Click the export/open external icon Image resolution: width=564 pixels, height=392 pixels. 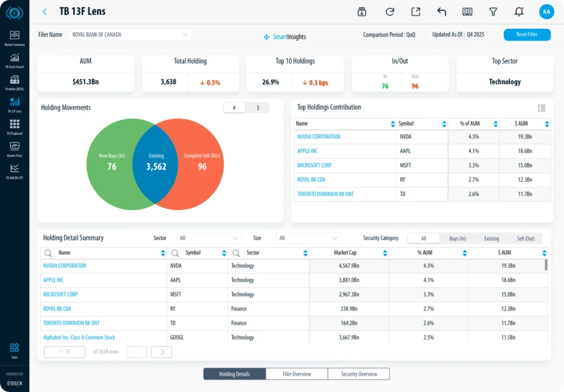tap(415, 12)
